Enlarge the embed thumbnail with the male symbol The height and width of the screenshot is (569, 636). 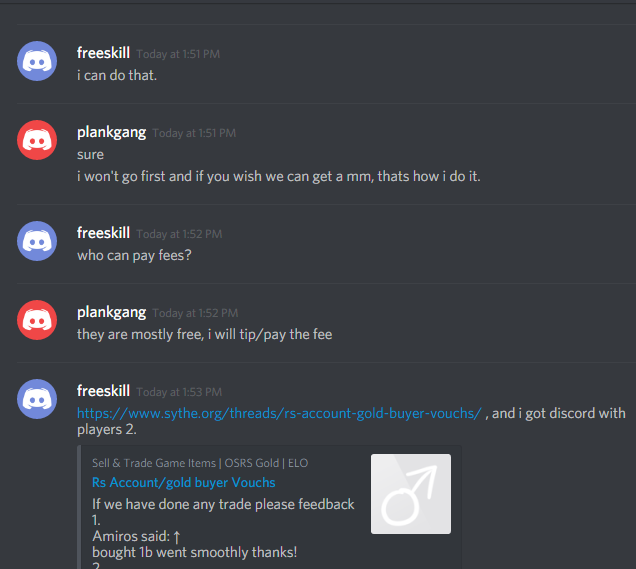[411, 494]
